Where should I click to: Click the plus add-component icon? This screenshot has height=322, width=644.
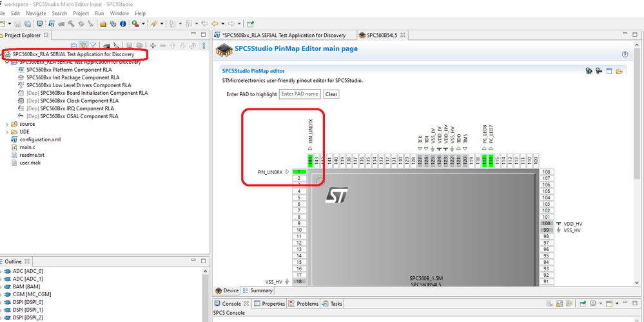pos(153,46)
